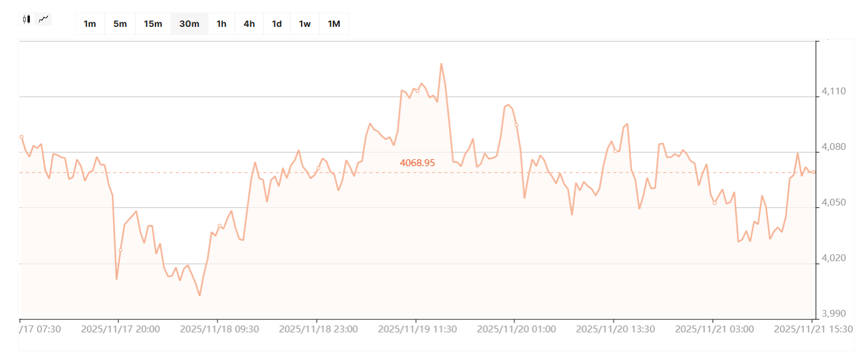Click the 4068.95 current price label
868x353 pixels.
coord(417,162)
